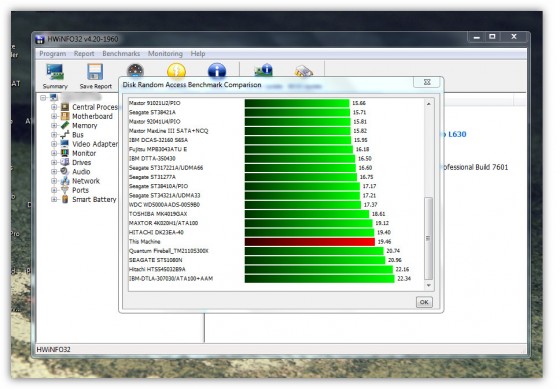Select the 'WDC WD5000AADS-00S9B0' row label
Screen dimensions: 560x389
click(164, 205)
